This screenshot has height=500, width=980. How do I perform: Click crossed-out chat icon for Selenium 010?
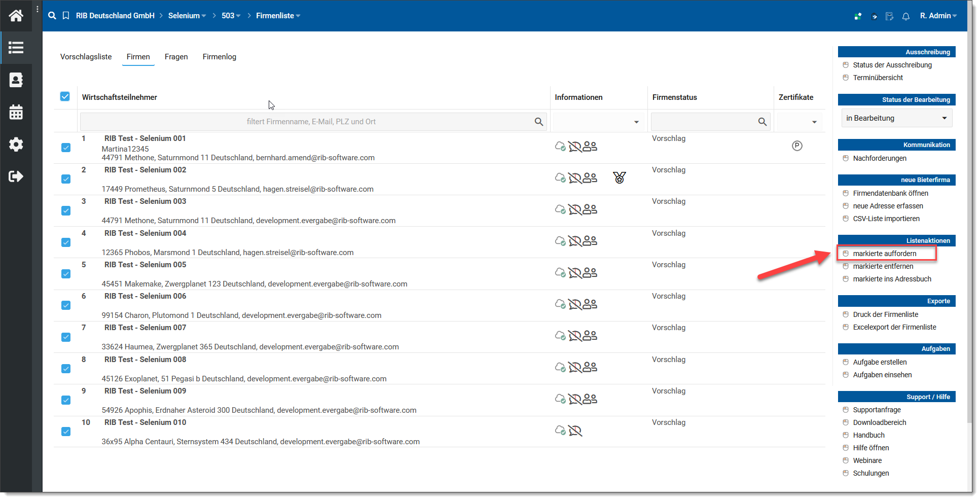tap(575, 431)
